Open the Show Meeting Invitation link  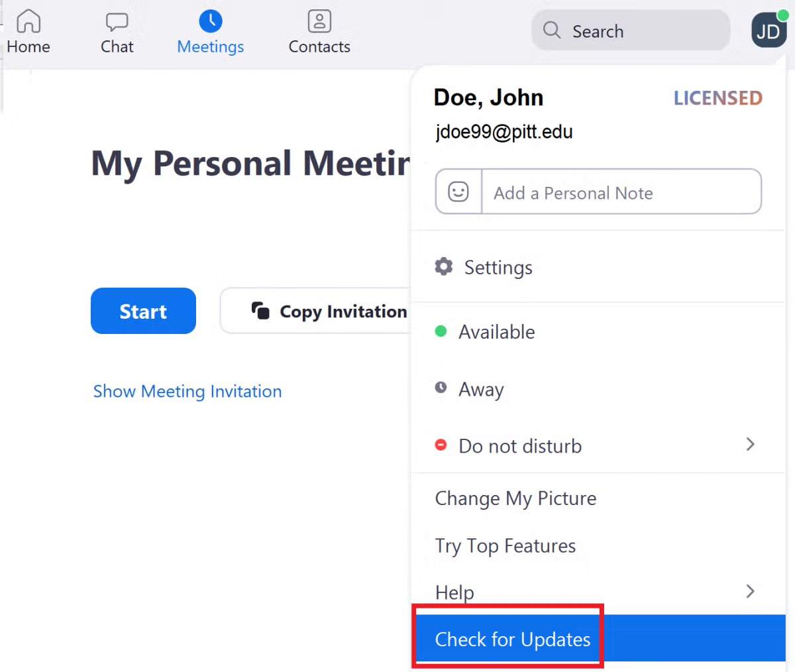click(187, 392)
